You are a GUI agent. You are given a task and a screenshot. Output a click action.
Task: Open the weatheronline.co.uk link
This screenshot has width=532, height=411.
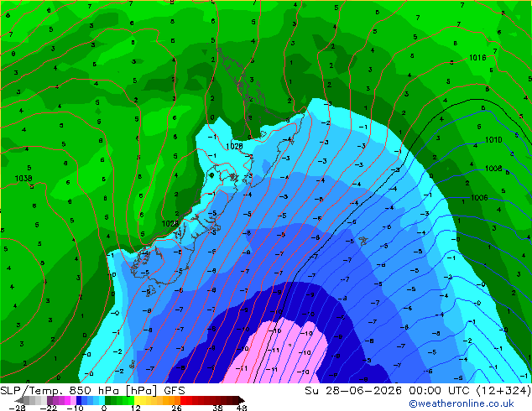(462, 403)
